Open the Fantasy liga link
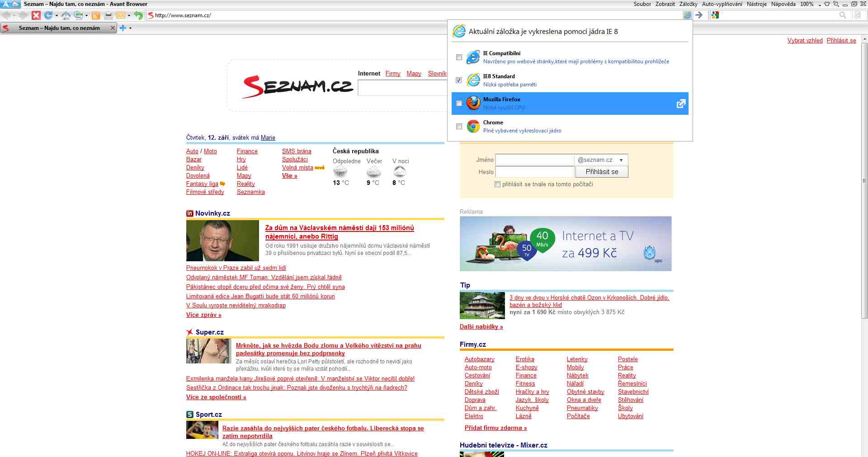The height and width of the screenshot is (457, 868). (x=202, y=184)
